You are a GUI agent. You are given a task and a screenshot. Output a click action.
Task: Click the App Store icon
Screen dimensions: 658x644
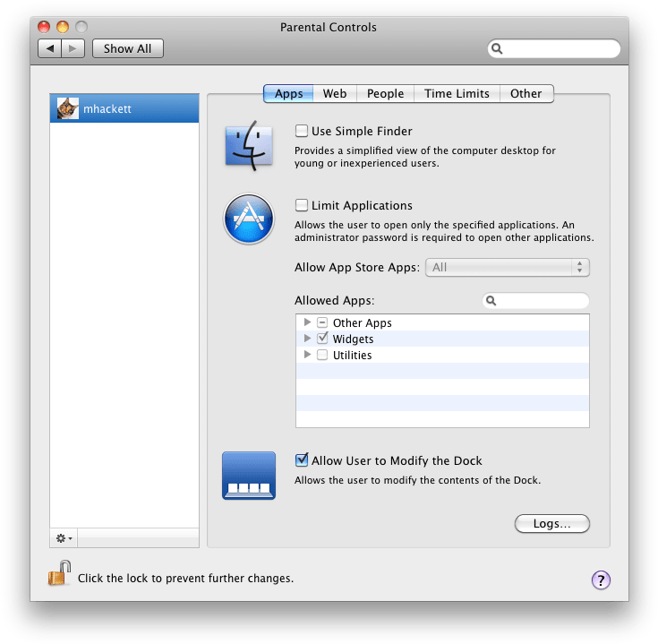click(x=248, y=219)
